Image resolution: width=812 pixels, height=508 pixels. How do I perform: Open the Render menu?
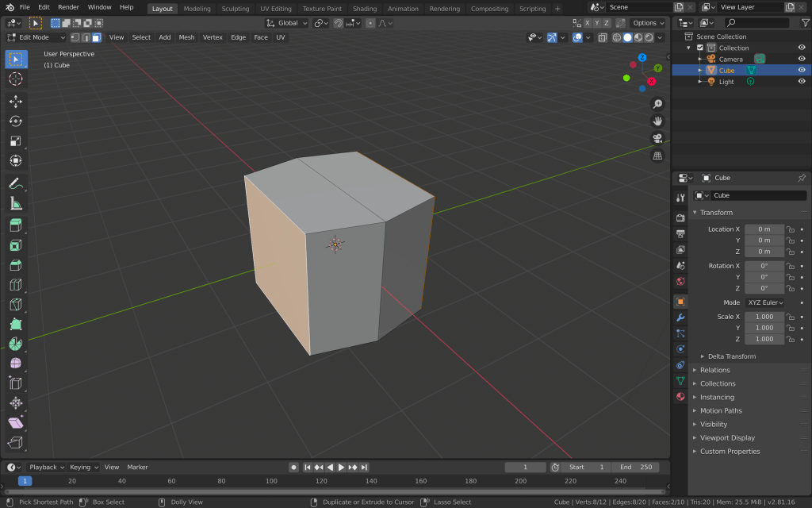click(68, 7)
